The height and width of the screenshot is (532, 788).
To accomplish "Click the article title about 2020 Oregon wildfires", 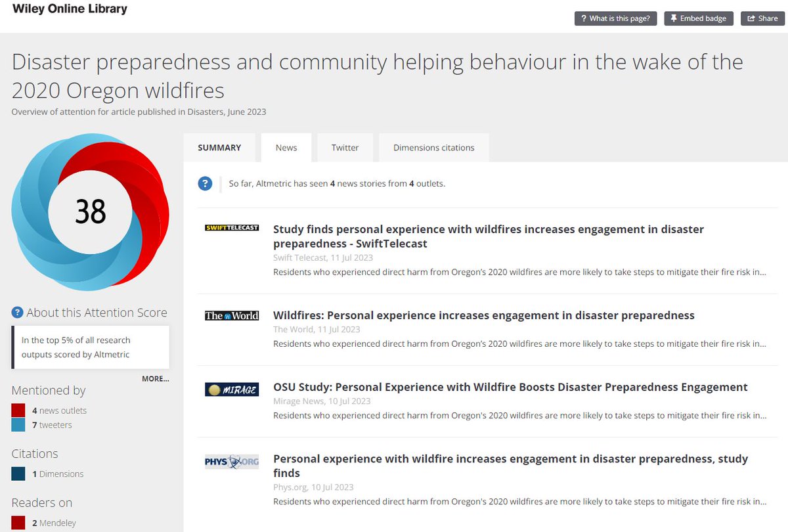I will click(378, 76).
